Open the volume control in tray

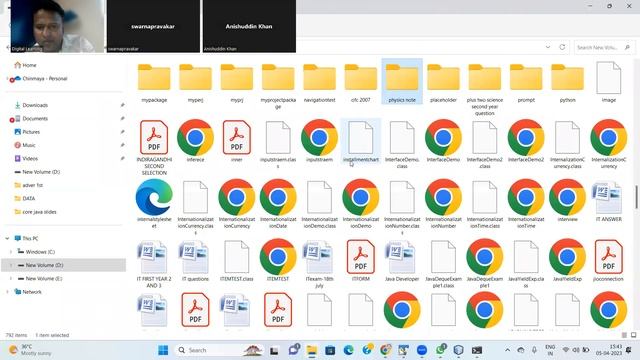pyautogui.click(x=576, y=350)
